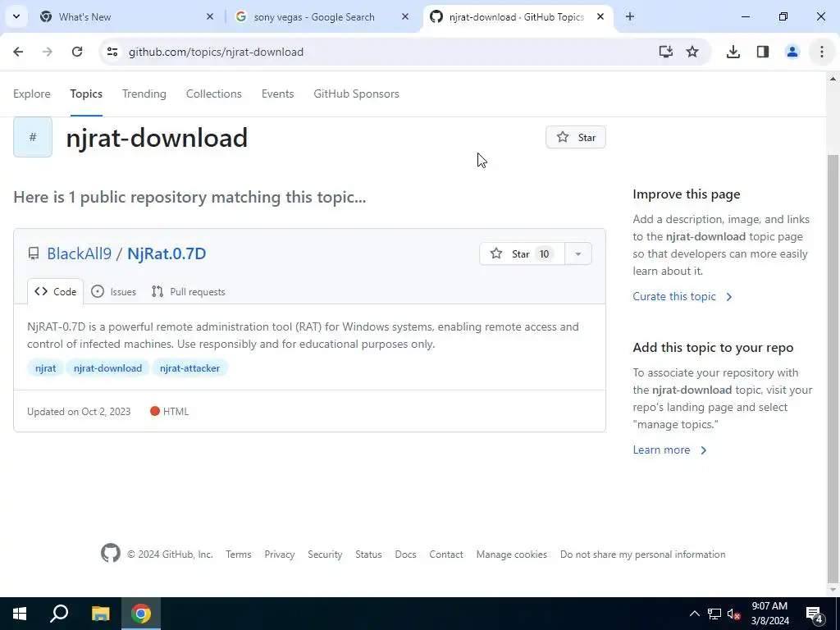This screenshot has height=630, width=840.
Task: Open File Explorer from the taskbar
Action: [x=100, y=614]
